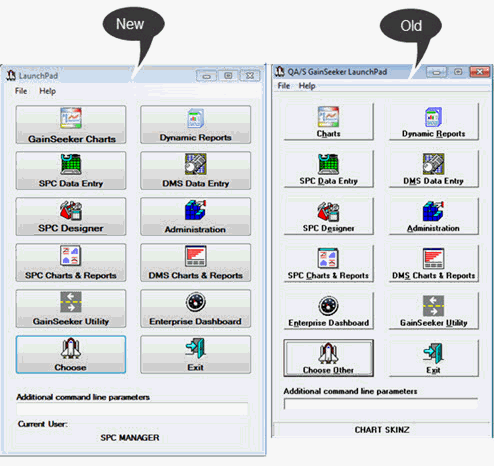This screenshot has width=494, height=466.
Task: Focus command line parameters field in old LaunchPad
Action: [x=381, y=404]
